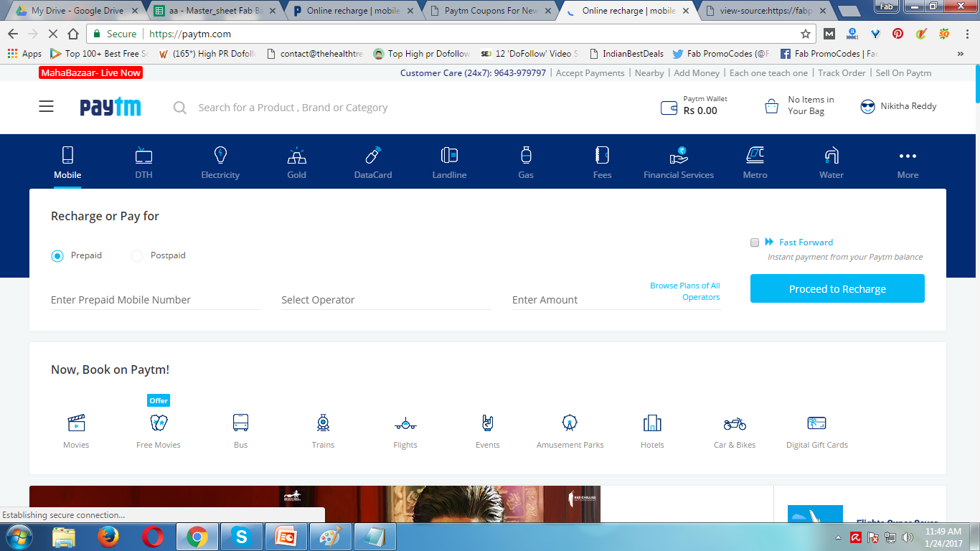Screen dimensions: 980x551
Task: Click the browser back arrow
Action: point(13,34)
